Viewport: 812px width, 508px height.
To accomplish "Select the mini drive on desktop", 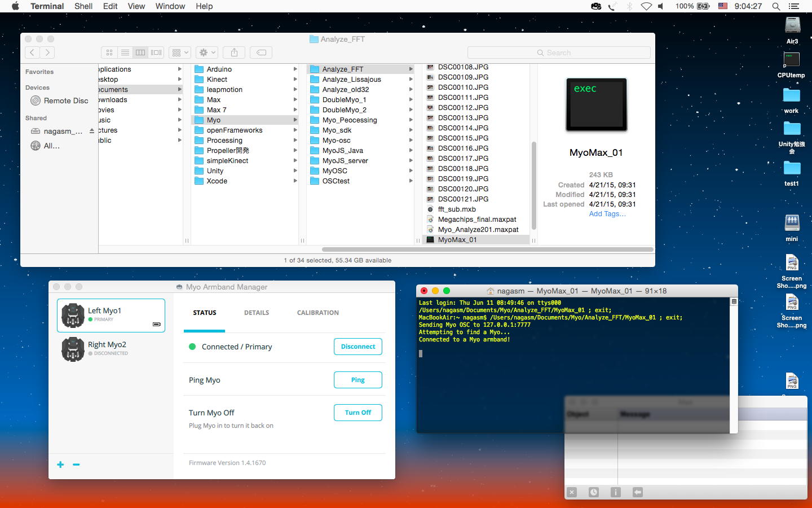I will pos(792,227).
